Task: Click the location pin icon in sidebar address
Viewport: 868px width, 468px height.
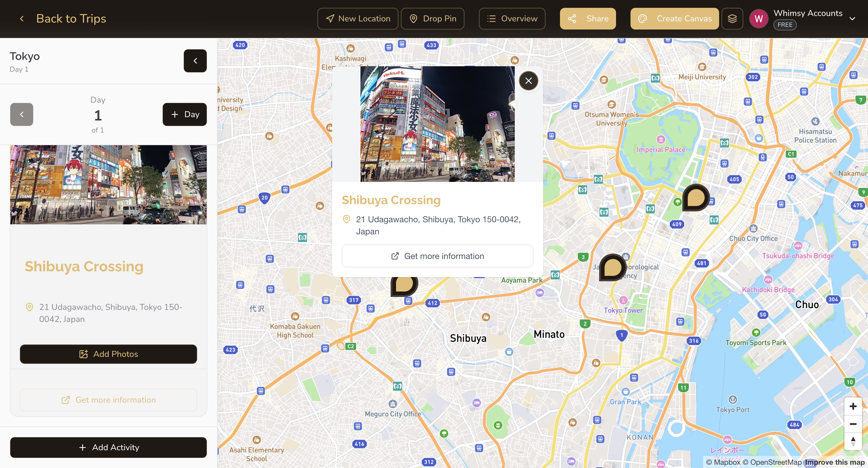Action: click(29, 307)
